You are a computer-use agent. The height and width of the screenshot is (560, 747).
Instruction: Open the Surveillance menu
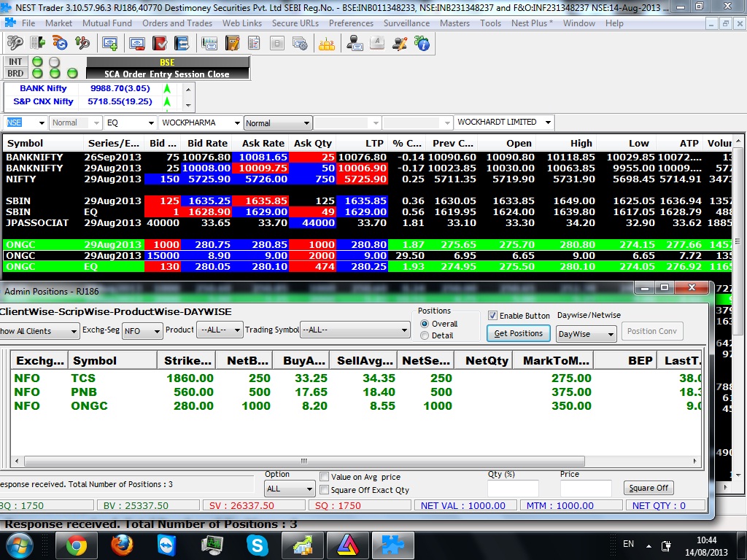(x=406, y=23)
